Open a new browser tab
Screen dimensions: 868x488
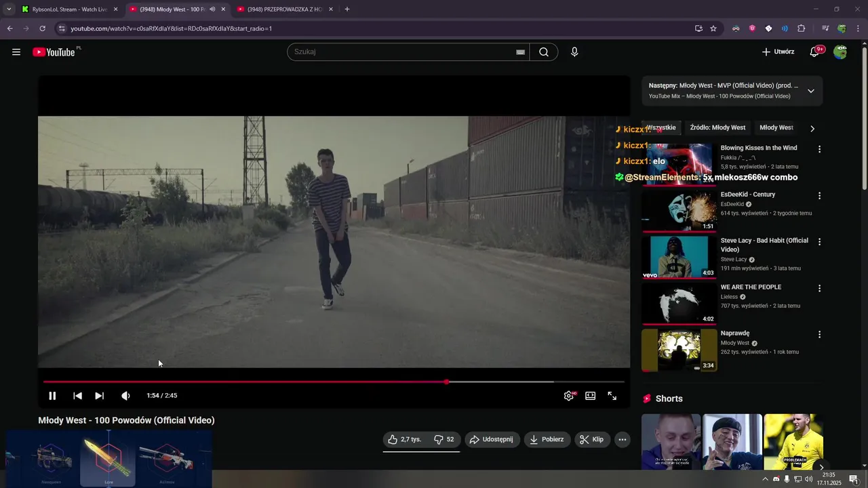tap(347, 9)
